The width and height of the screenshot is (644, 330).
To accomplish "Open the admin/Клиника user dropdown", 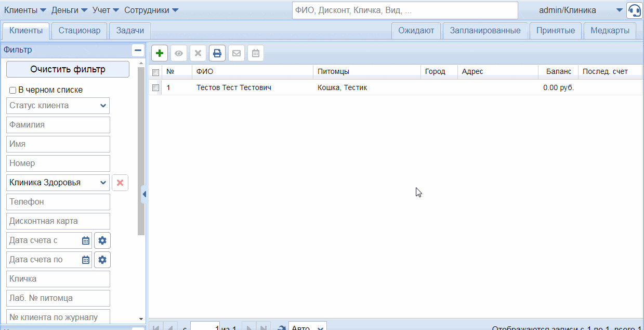I will pyautogui.click(x=619, y=10).
